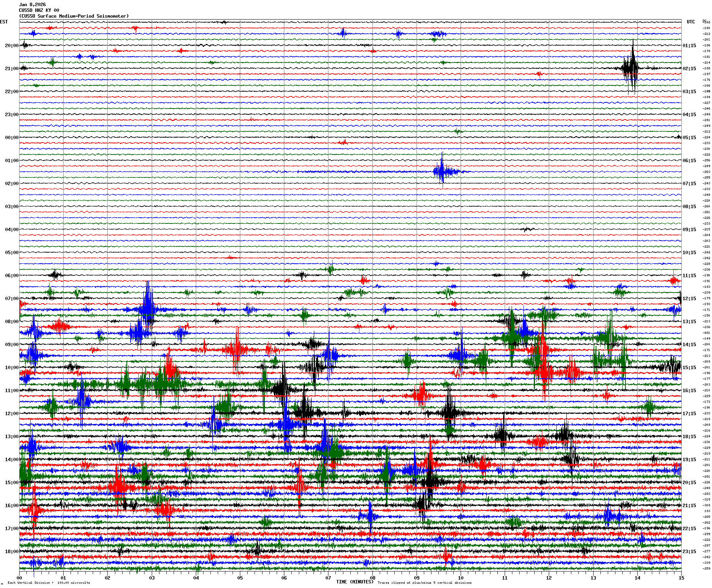The height and width of the screenshot is (588, 712).
Task: Click the isolated blue seismic burst after 01:00 EST
Action: pos(443,171)
